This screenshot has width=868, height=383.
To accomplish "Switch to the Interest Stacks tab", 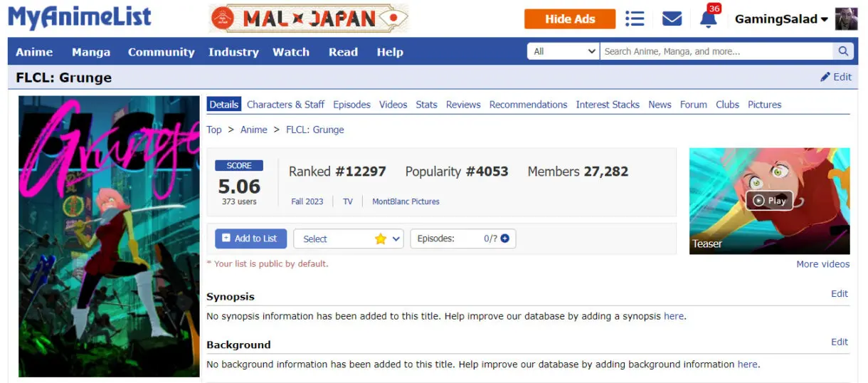I will pyautogui.click(x=608, y=105).
